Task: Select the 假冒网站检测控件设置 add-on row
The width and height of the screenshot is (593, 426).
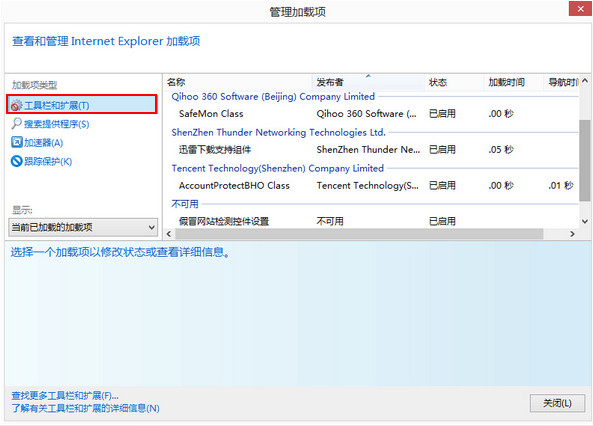Action: pos(371,221)
